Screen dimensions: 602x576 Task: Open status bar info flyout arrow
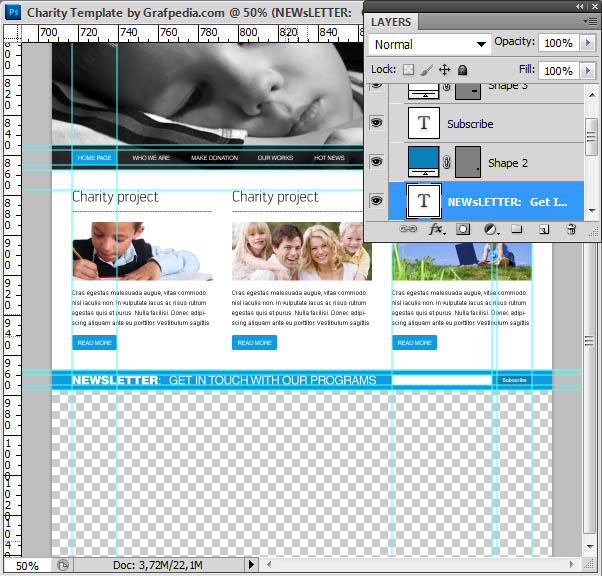click(x=251, y=565)
